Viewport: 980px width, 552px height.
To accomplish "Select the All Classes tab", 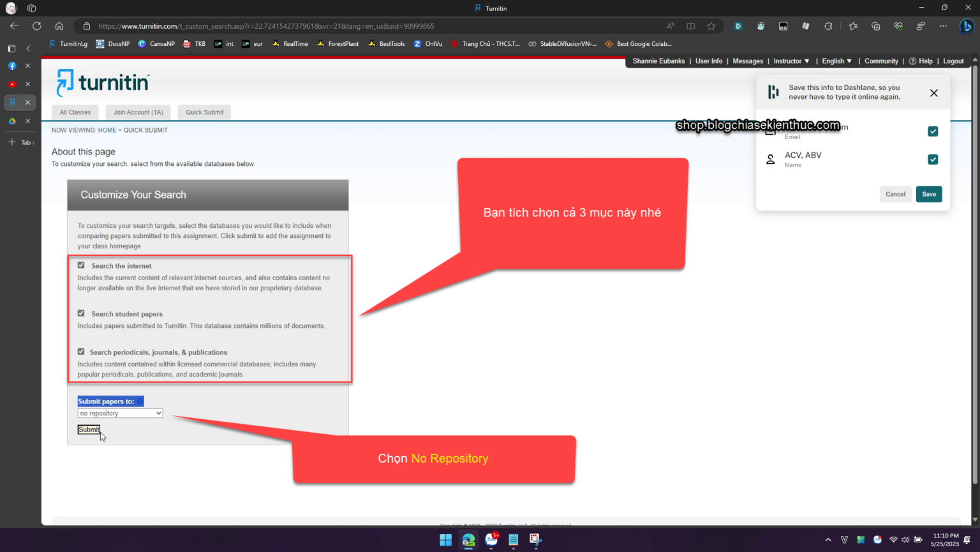I will 75,112.
